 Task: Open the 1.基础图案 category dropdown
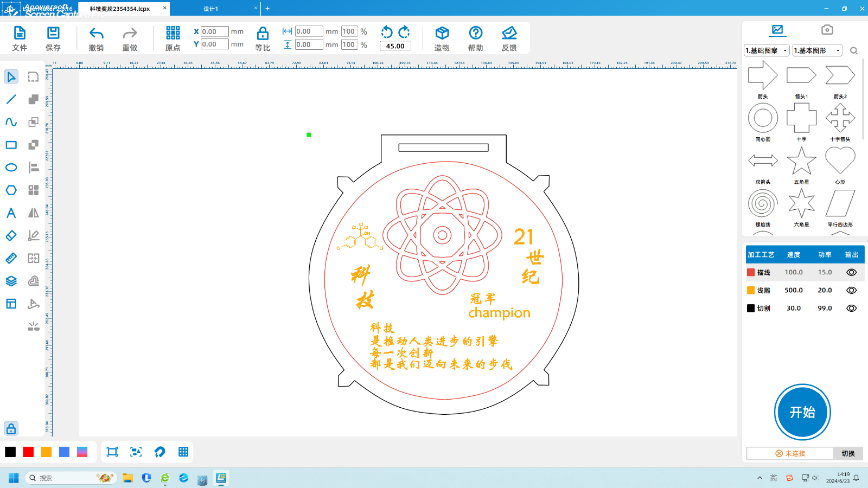click(766, 50)
